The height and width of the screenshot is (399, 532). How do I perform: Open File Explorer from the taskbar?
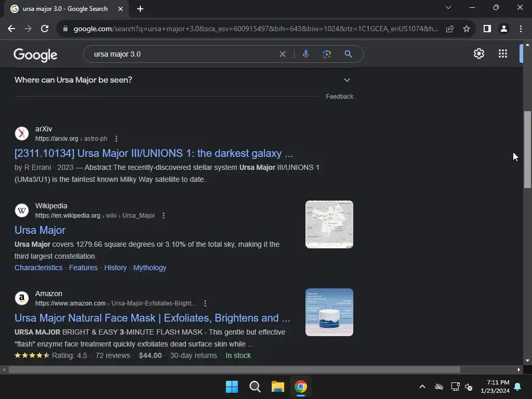coord(278,387)
